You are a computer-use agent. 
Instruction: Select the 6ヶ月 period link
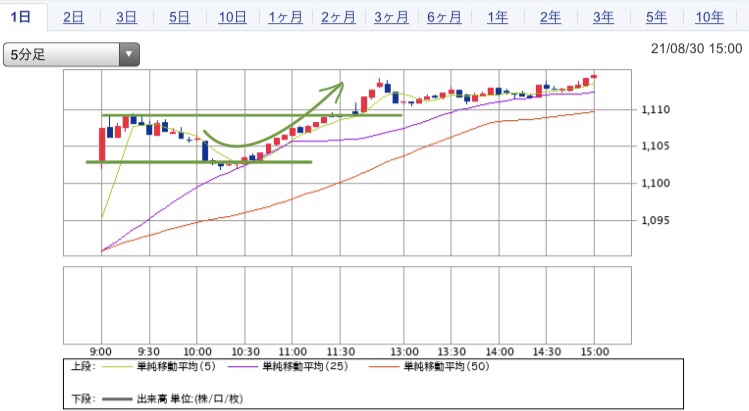pyautogui.click(x=445, y=18)
